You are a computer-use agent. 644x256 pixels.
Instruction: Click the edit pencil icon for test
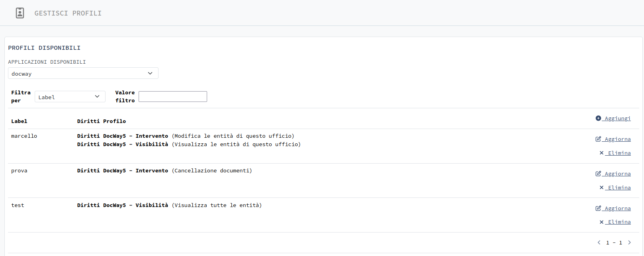click(x=598, y=208)
